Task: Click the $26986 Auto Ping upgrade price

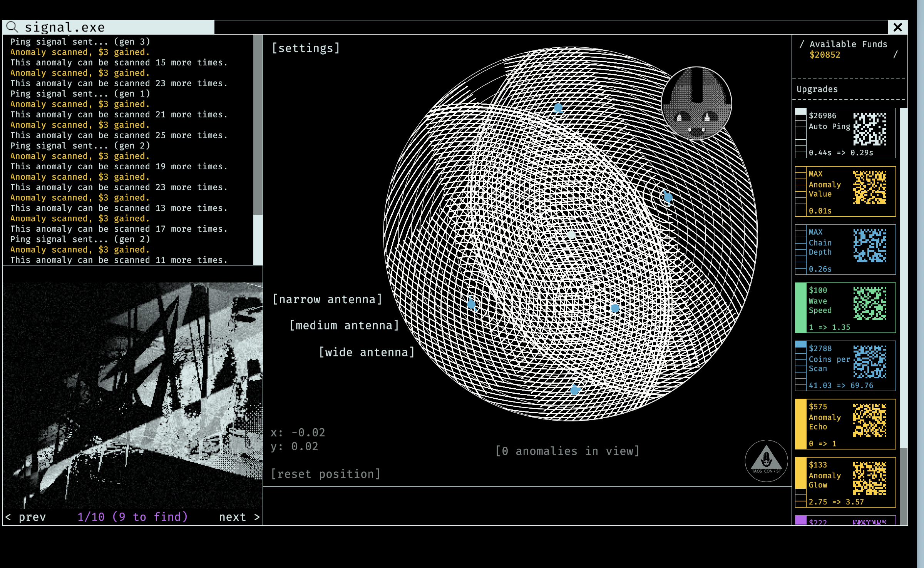Action: (x=822, y=115)
